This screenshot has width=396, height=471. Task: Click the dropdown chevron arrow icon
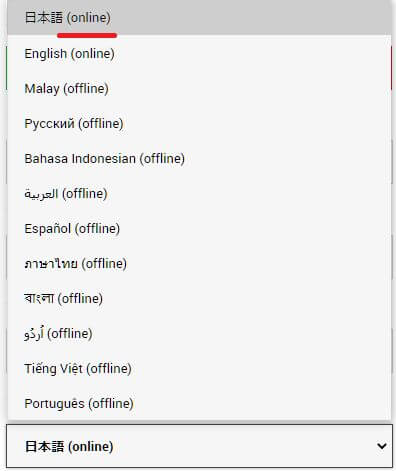(x=382, y=446)
